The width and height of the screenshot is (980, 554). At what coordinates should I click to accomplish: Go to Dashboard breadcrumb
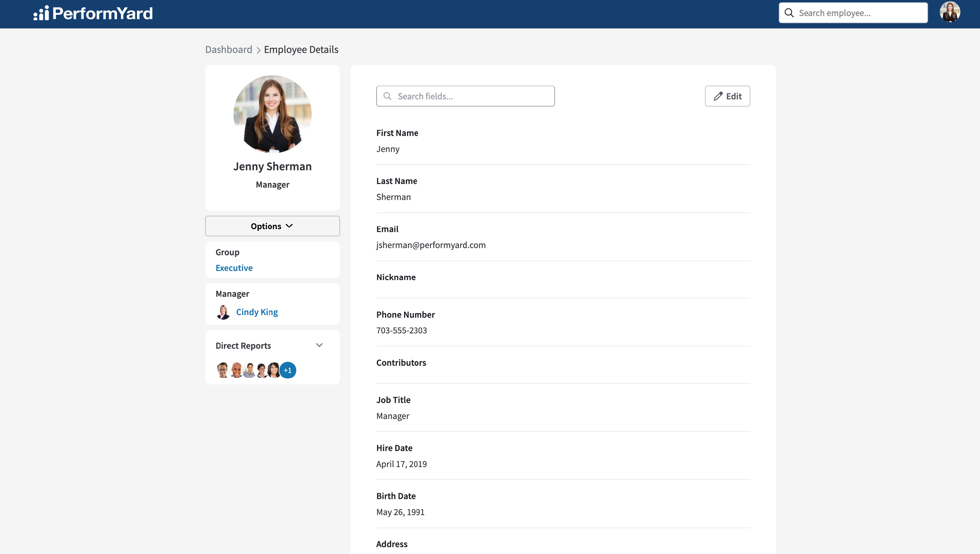pos(229,49)
